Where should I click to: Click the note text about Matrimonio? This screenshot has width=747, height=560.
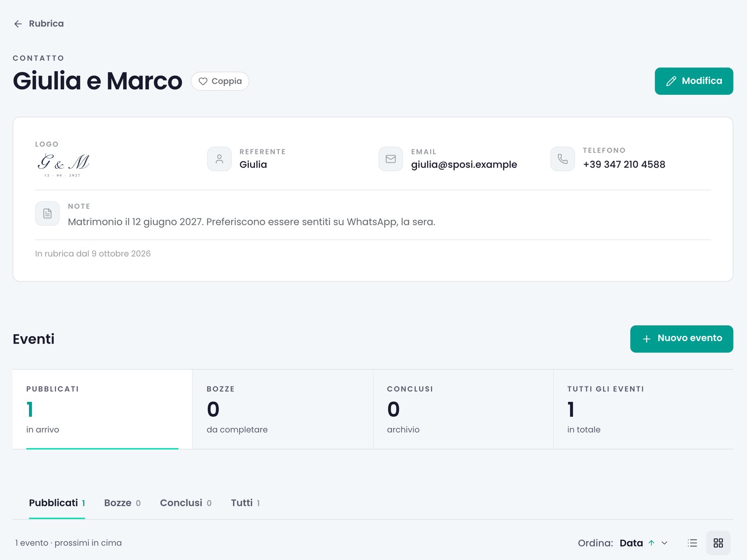coord(252,222)
